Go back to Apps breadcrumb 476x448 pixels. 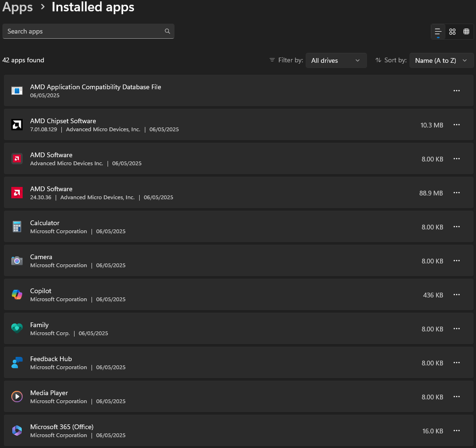click(x=17, y=7)
